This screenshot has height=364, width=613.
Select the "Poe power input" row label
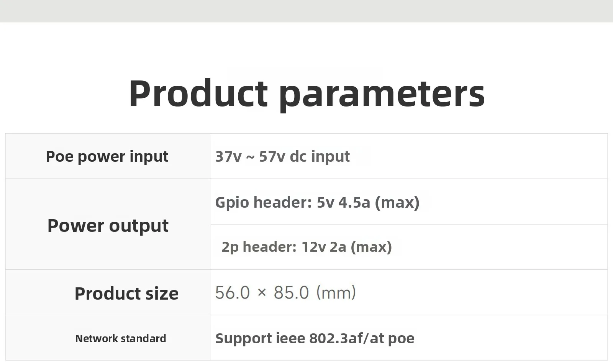click(x=107, y=156)
